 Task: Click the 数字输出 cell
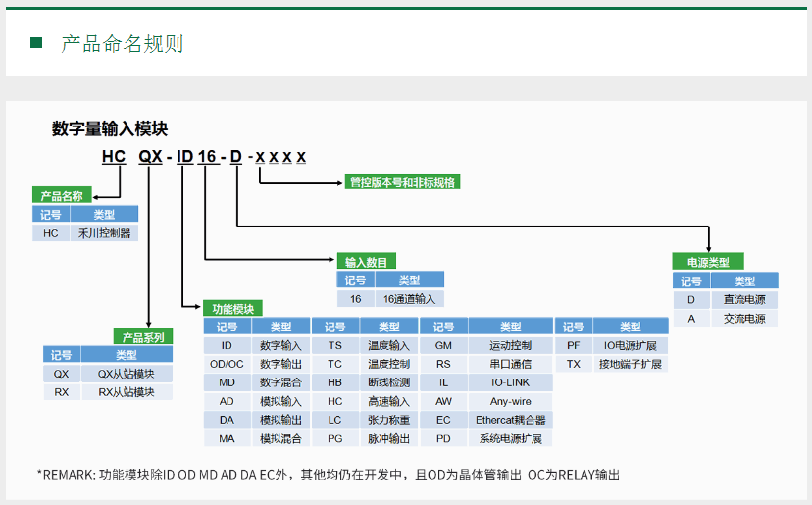(x=280, y=364)
